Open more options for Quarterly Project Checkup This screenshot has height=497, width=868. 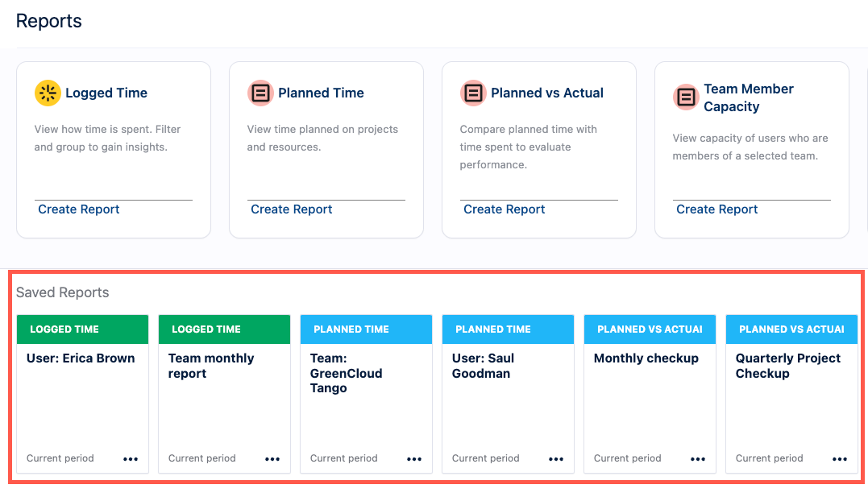(840, 459)
